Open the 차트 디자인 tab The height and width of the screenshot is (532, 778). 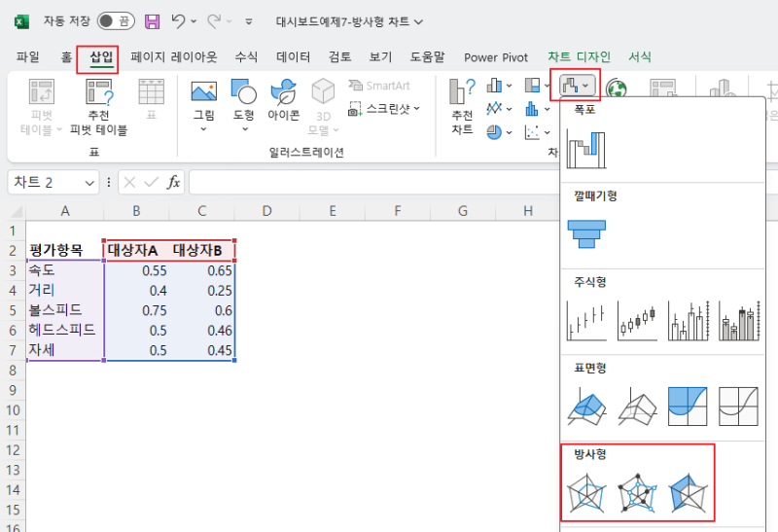pos(579,57)
